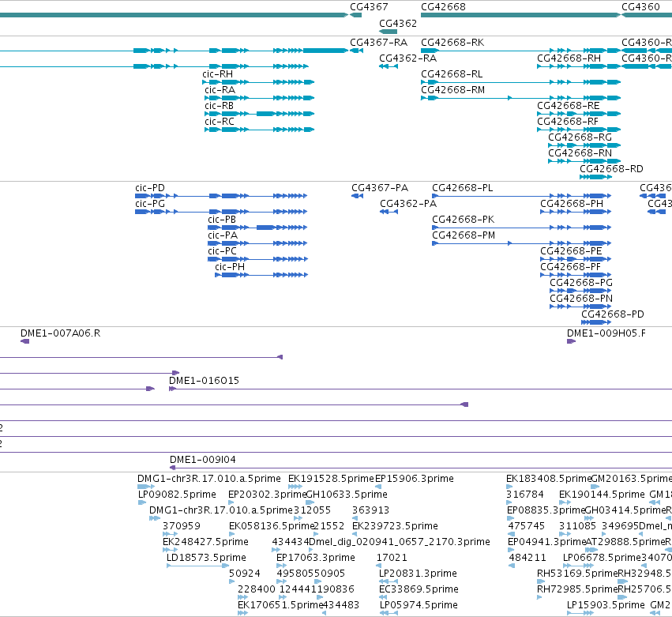Click the CG4362-RA transcript label
The width and height of the screenshot is (672, 617).
point(407,58)
